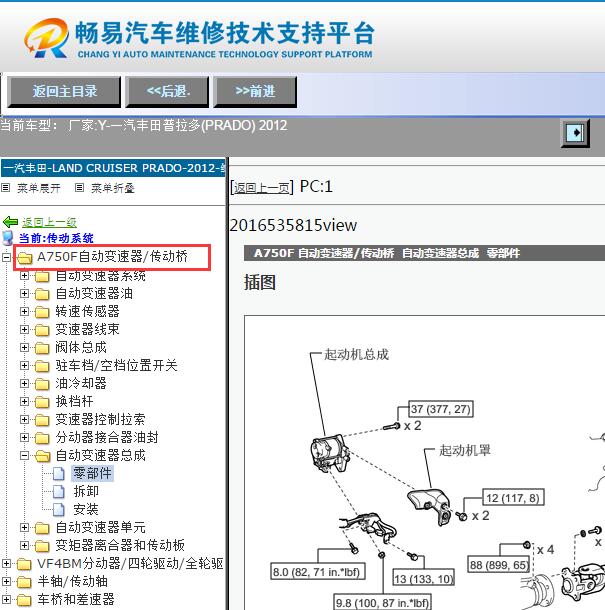Viewport: 605px width, 610px height.
Task: Click the panel toggle arrow button at right
Action: pos(575,133)
